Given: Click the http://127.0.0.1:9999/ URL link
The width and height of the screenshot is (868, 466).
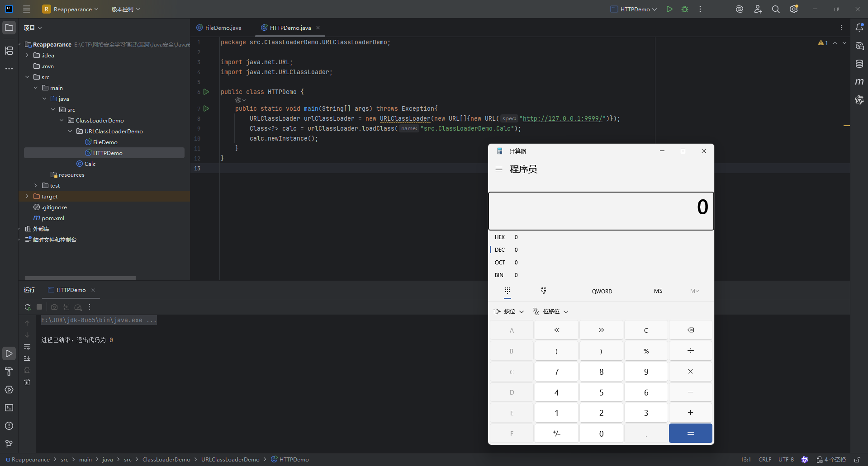Looking at the screenshot, I should tap(564, 119).
